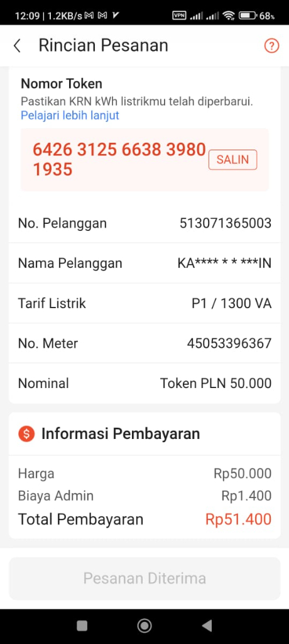Tap the No. Meter value 45053396367
Viewport: 289px width, 644px height.
[x=229, y=343]
